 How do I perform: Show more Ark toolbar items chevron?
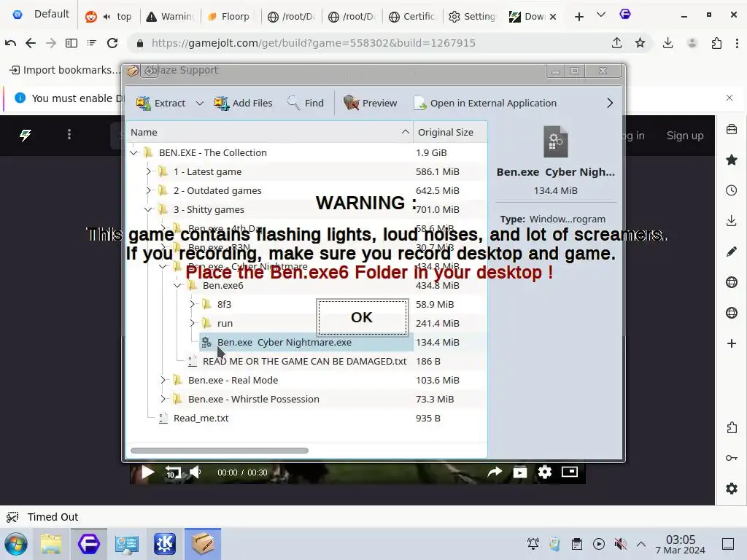click(x=609, y=103)
